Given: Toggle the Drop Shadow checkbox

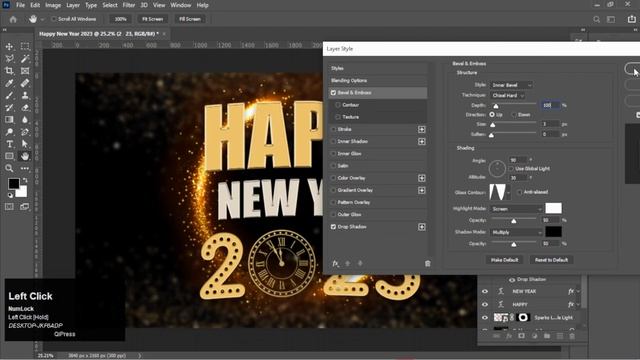Looking at the screenshot, I should pos(333,227).
